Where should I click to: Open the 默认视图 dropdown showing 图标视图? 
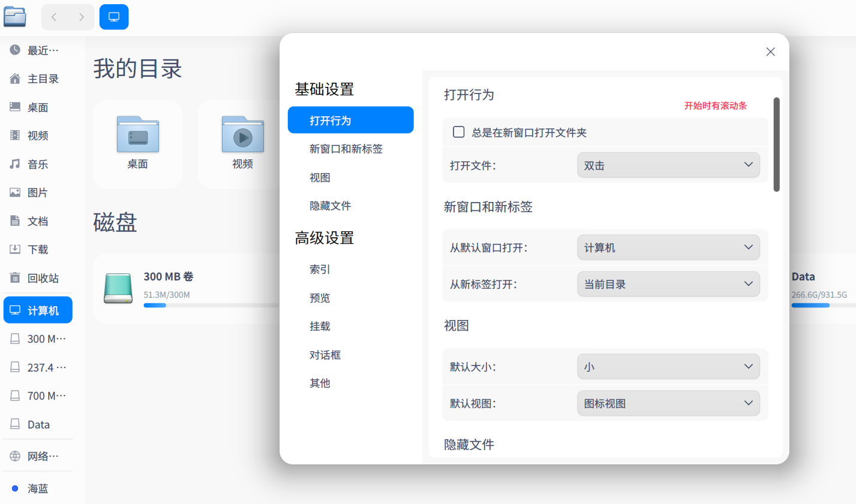tap(668, 403)
